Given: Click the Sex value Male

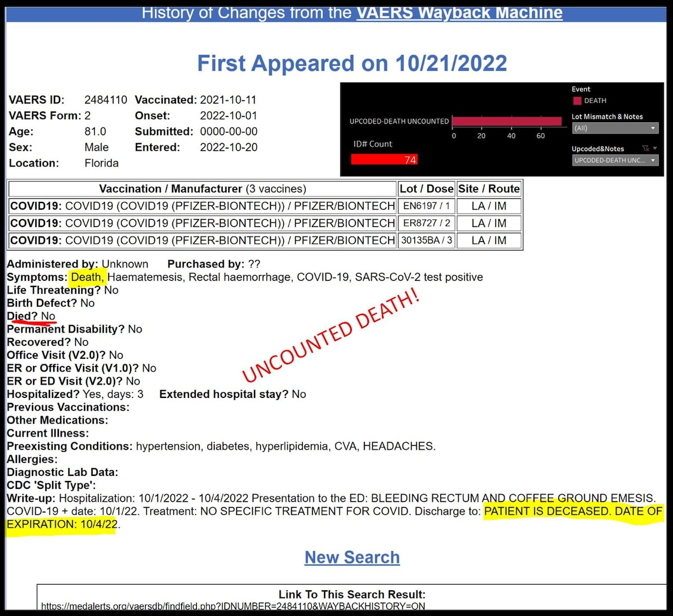Looking at the screenshot, I should pyautogui.click(x=96, y=147).
